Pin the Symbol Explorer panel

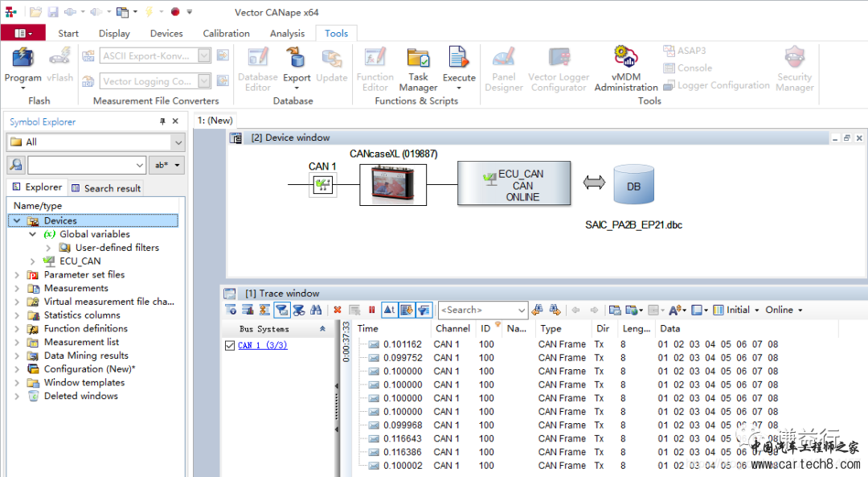coord(162,121)
